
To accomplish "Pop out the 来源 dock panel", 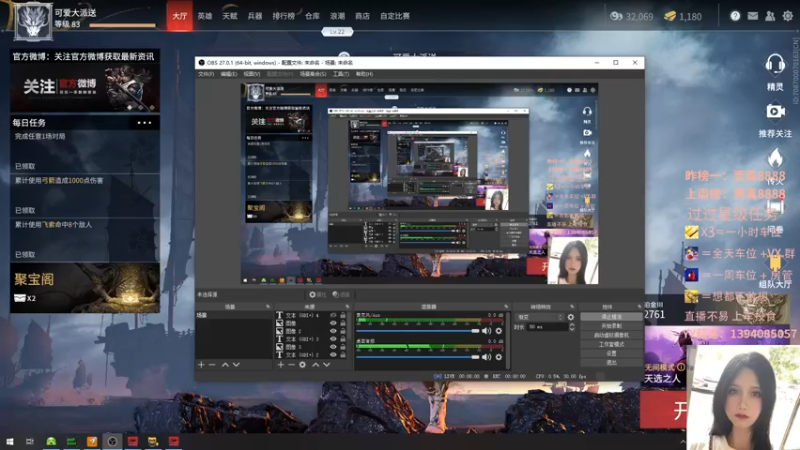I will pos(347,307).
